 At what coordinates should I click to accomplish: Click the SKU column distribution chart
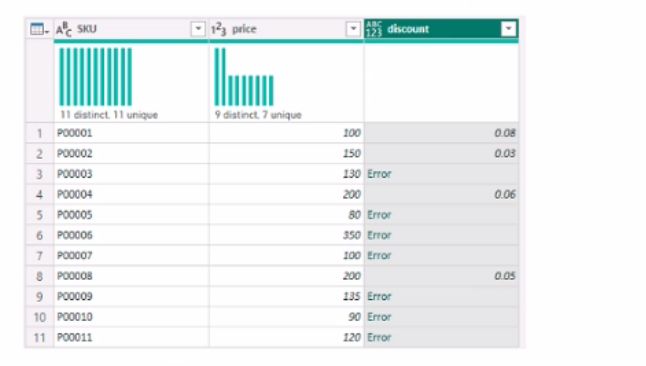pos(96,77)
